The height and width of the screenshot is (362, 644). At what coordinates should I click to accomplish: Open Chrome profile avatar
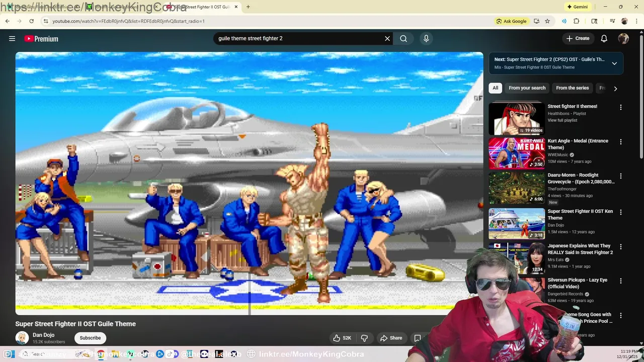(624, 21)
